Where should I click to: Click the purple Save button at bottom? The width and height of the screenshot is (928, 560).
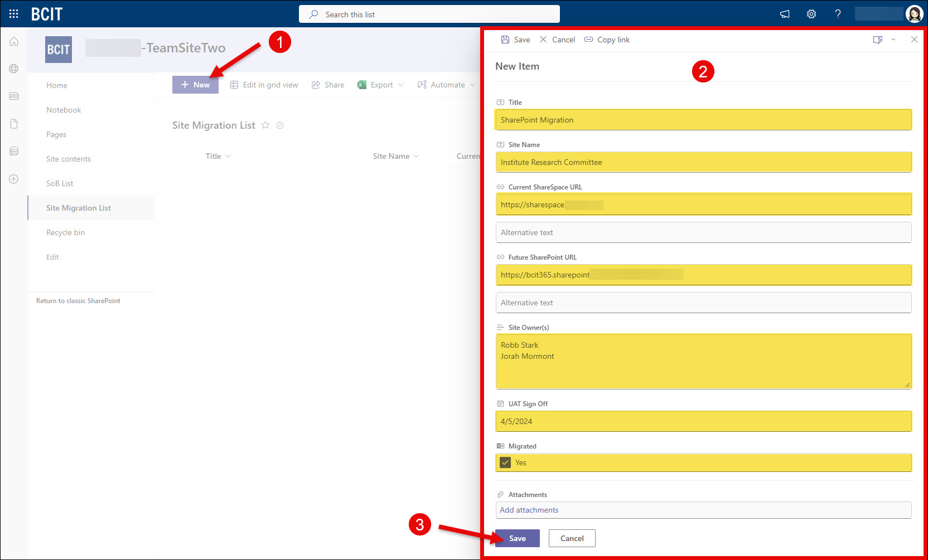518,538
